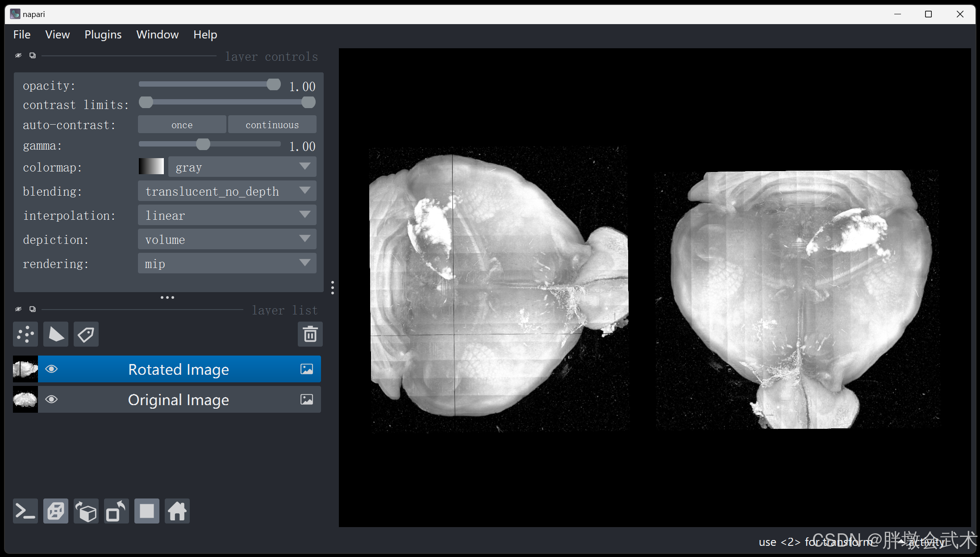Delete selected layers with trash icon
Viewport: 980px width, 557px height.
coord(310,334)
